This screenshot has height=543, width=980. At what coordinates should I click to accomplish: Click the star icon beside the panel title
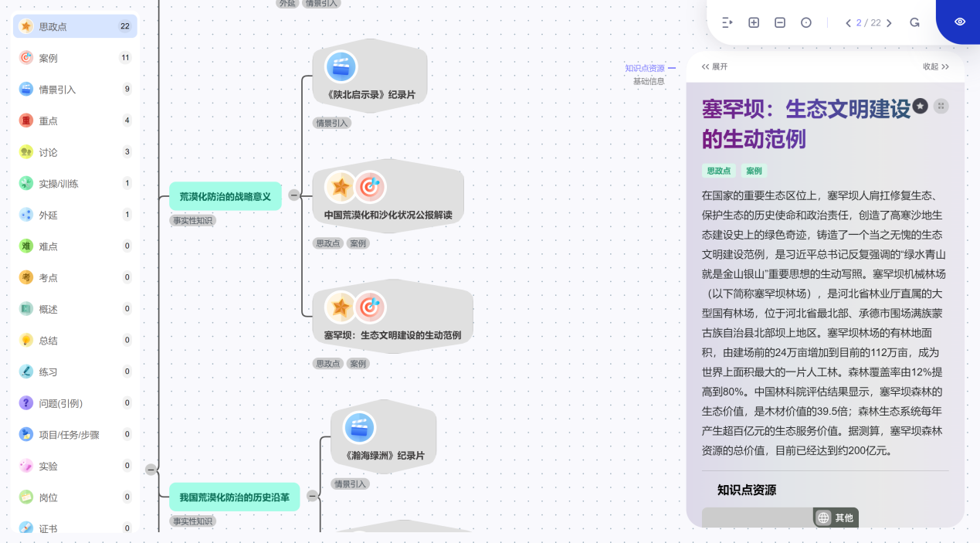(920, 106)
